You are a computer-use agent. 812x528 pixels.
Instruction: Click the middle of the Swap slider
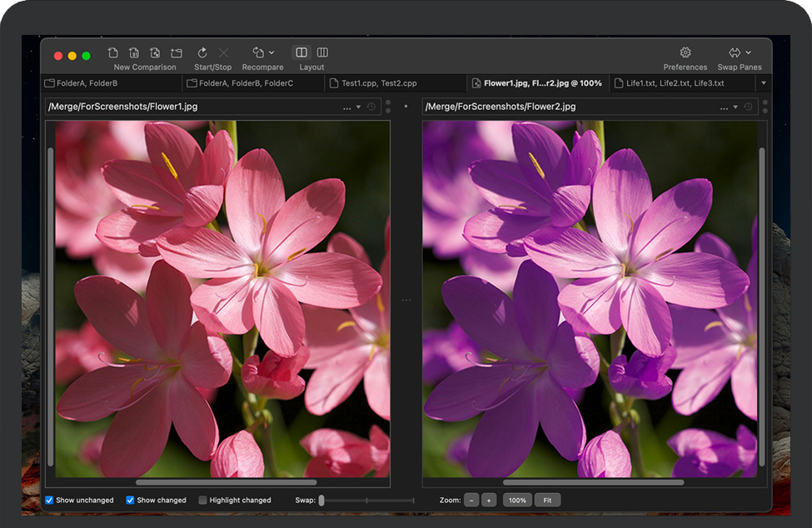pos(367,500)
